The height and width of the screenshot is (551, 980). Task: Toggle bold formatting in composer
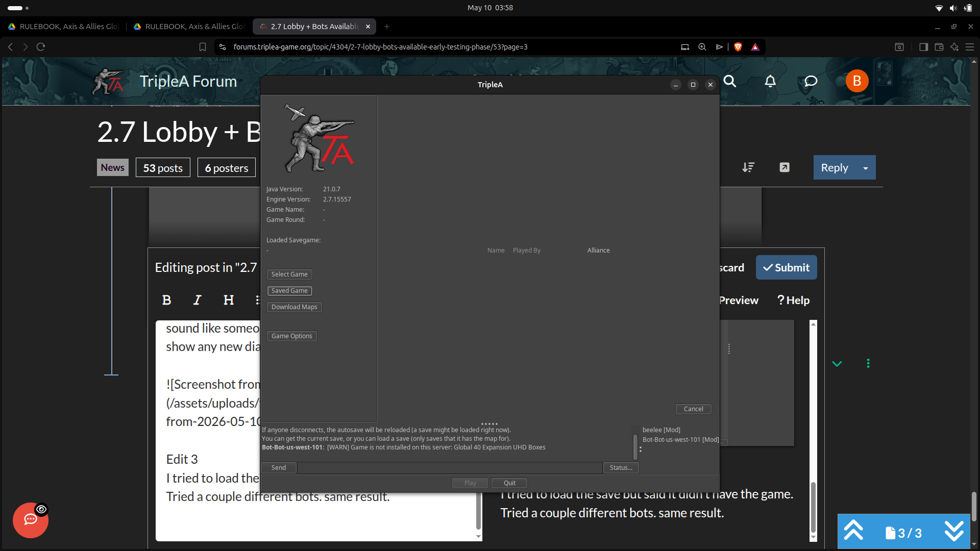tap(166, 300)
